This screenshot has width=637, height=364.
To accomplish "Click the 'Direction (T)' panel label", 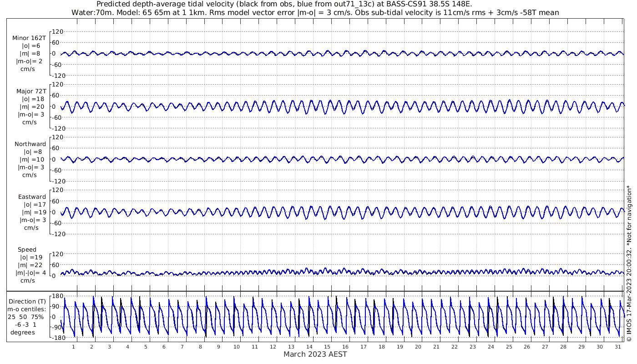I will pos(28,302).
